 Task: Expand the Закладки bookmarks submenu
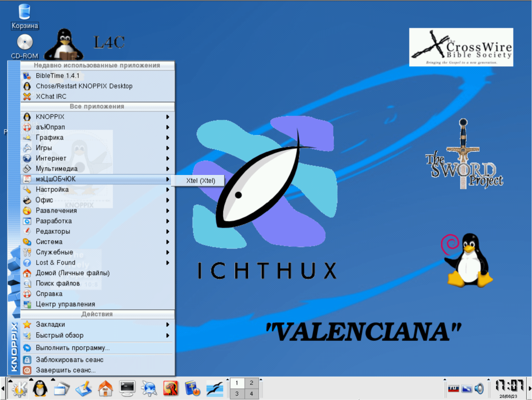98,325
